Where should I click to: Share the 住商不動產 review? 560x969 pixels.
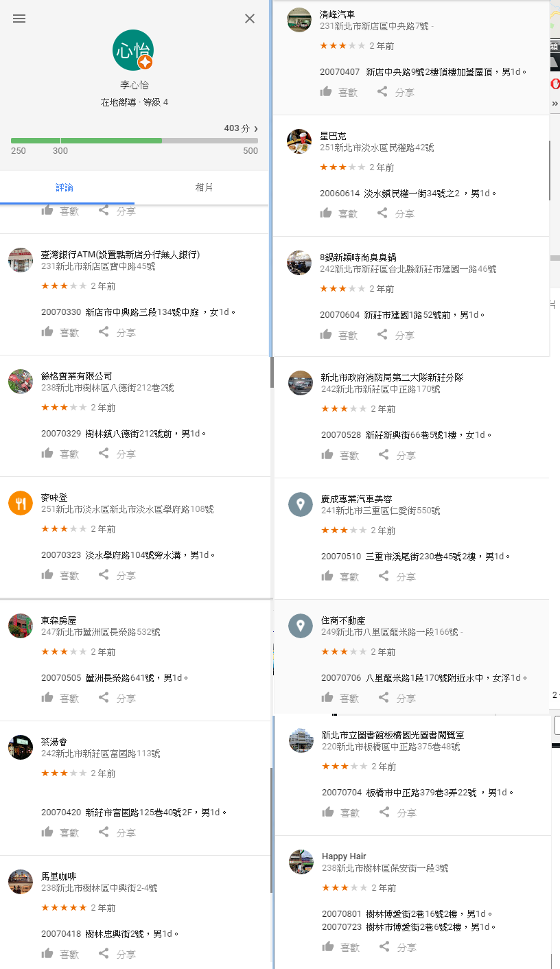(397, 698)
